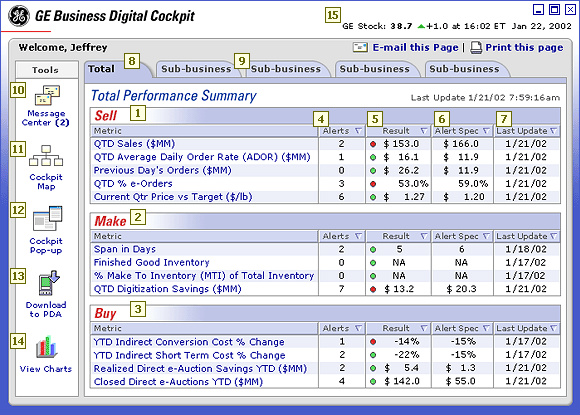Click the GE logo
The image size is (580, 415).
coord(19,16)
